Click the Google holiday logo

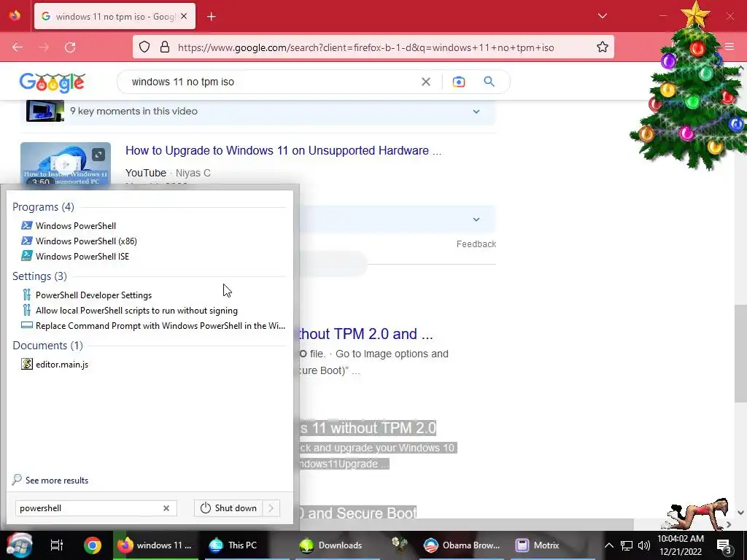[52, 82]
